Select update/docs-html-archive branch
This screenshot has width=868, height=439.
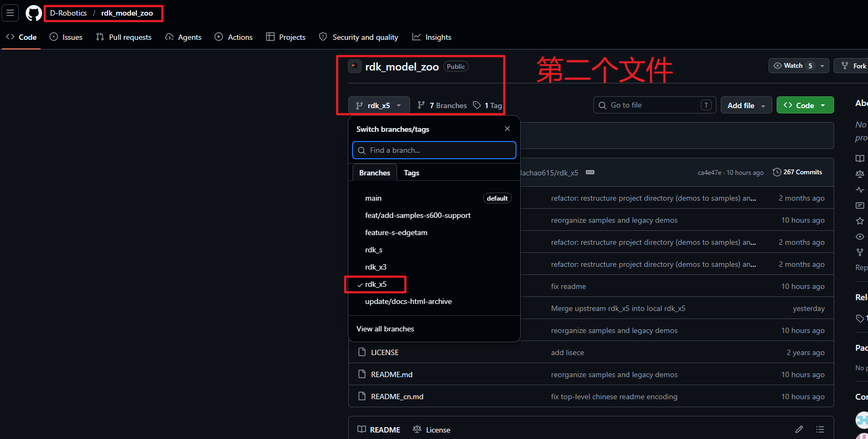(x=434, y=301)
